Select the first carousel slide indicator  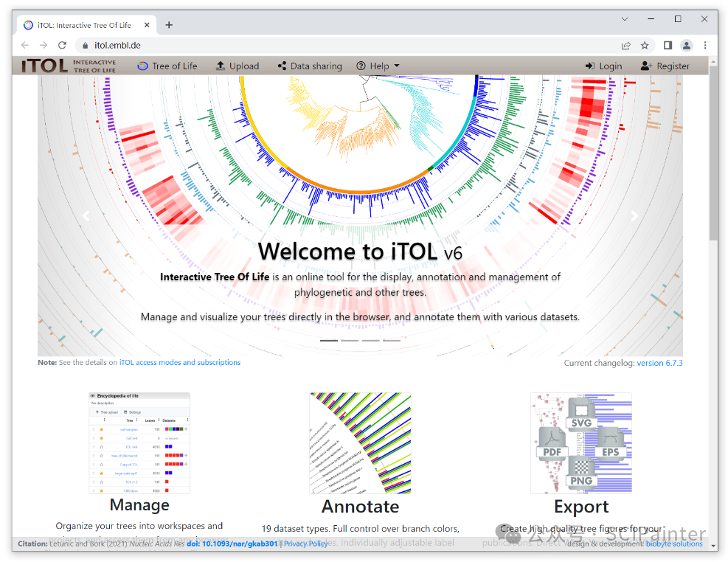(329, 341)
